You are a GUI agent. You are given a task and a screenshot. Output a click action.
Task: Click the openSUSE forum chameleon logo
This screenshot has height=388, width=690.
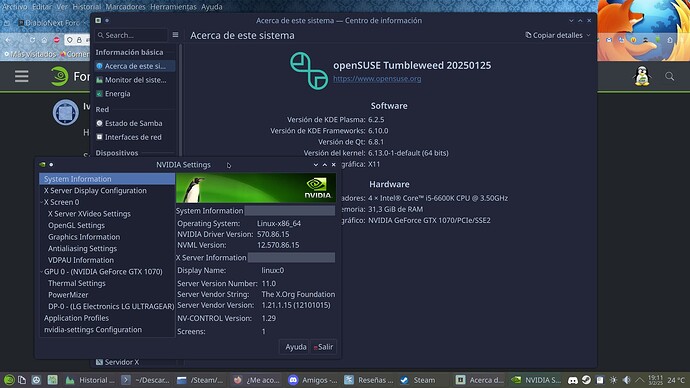(x=59, y=76)
